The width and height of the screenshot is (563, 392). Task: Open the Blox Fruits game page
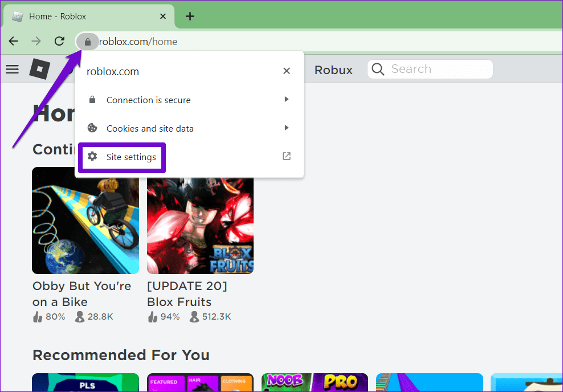[200, 220]
